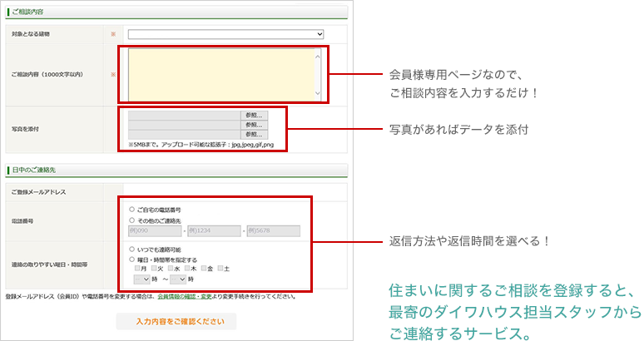Click the first 参照 browse button
The height and width of the screenshot is (341, 644).
click(254, 115)
